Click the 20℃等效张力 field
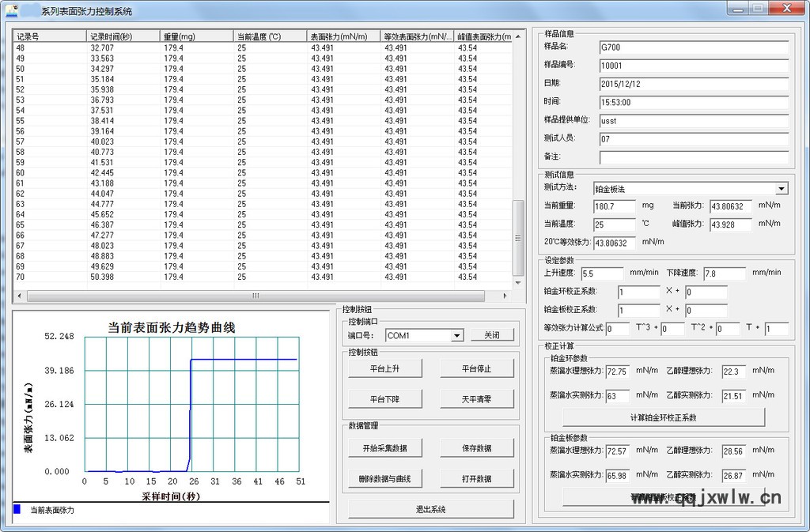 [x=614, y=243]
